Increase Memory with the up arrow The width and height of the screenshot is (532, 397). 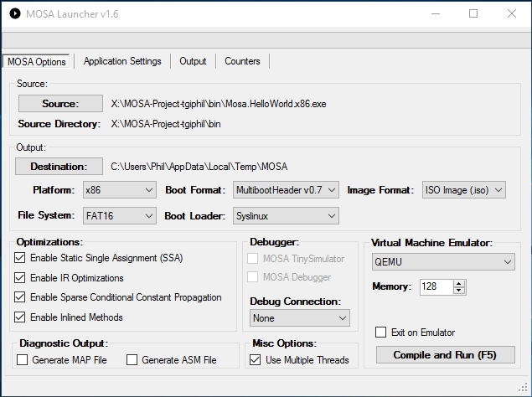point(459,284)
